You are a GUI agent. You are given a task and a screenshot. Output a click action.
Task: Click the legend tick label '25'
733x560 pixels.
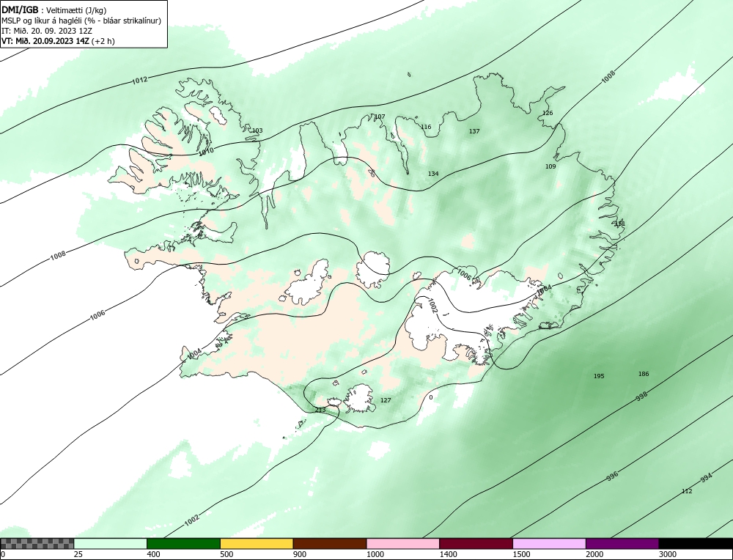78,554
